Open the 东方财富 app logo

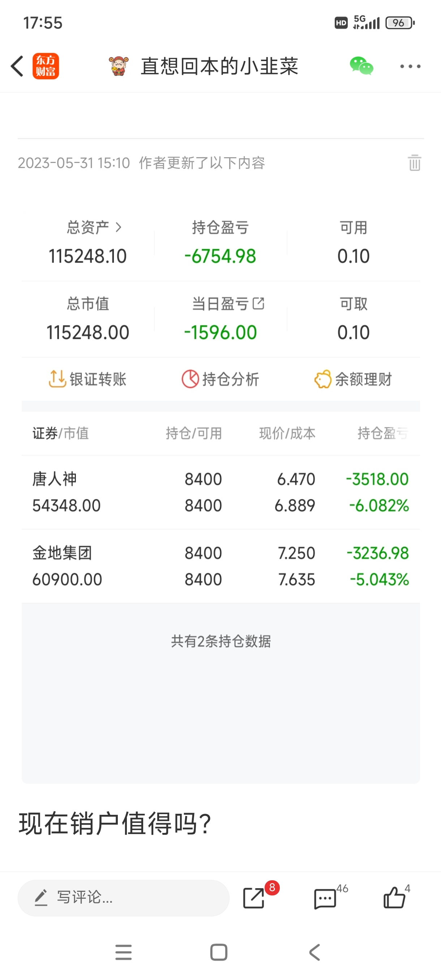point(46,66)
